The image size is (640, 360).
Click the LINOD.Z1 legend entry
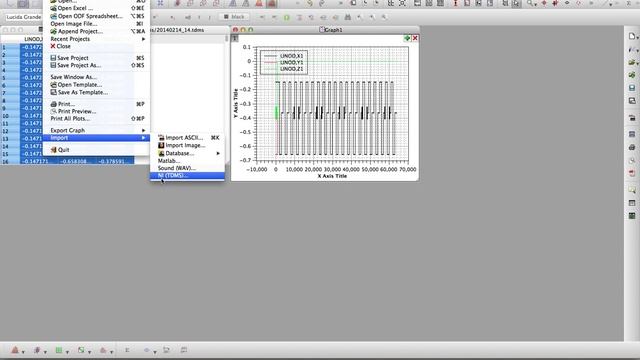291,69
